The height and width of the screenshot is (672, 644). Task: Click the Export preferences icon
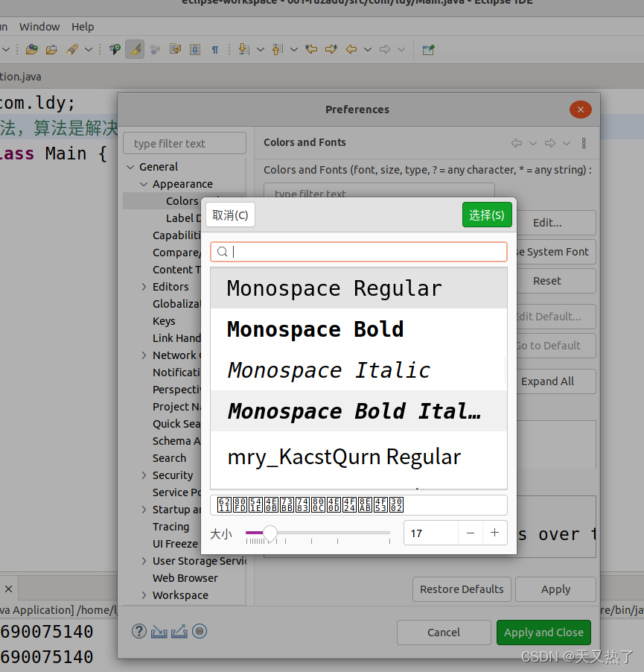click(179, 631)
